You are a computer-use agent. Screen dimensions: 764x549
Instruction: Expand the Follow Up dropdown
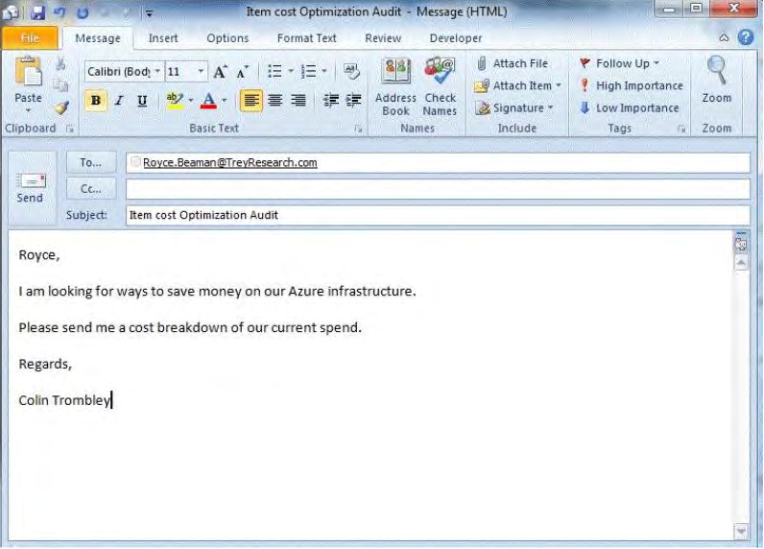pos(656,63)
